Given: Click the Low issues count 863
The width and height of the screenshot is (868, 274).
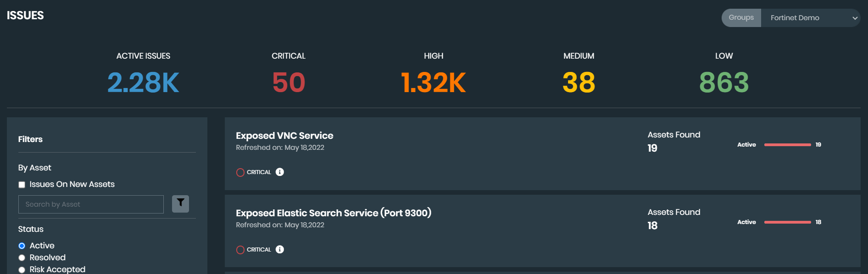Looking at the screenshot, I should tap(723, 82).
